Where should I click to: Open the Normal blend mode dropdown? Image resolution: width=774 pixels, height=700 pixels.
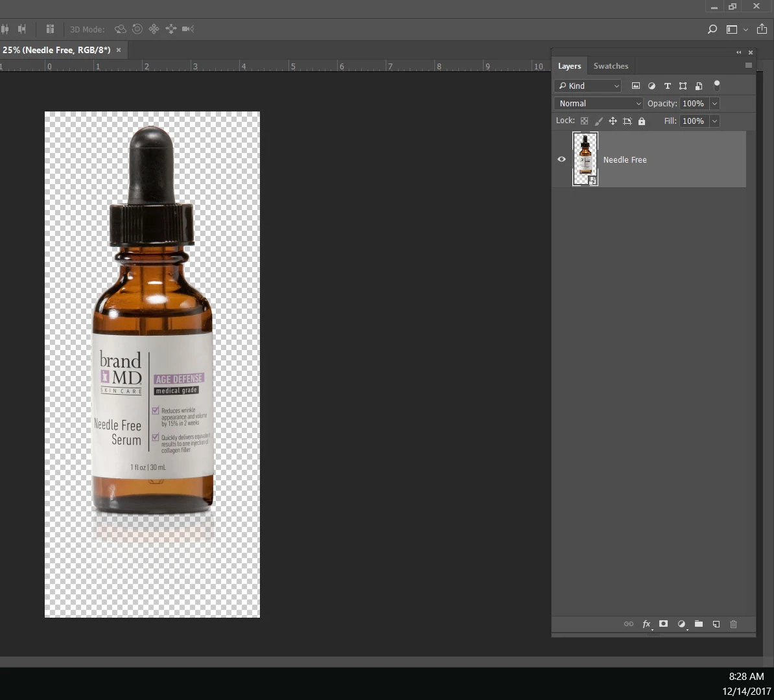pos(598,103)
